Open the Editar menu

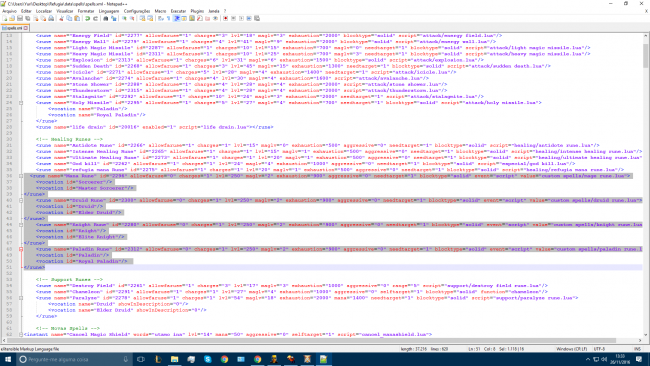coord(26,11)
